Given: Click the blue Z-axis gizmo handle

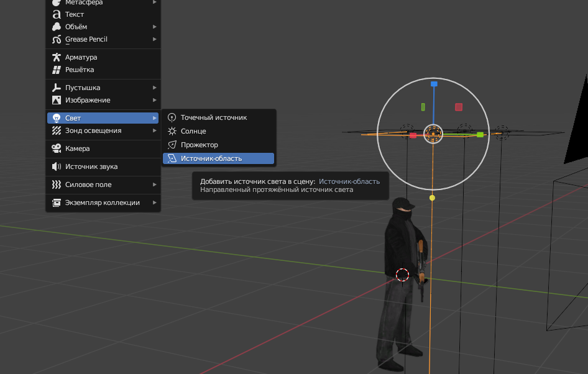Looking at the screenshot, I should coord(434,83).
